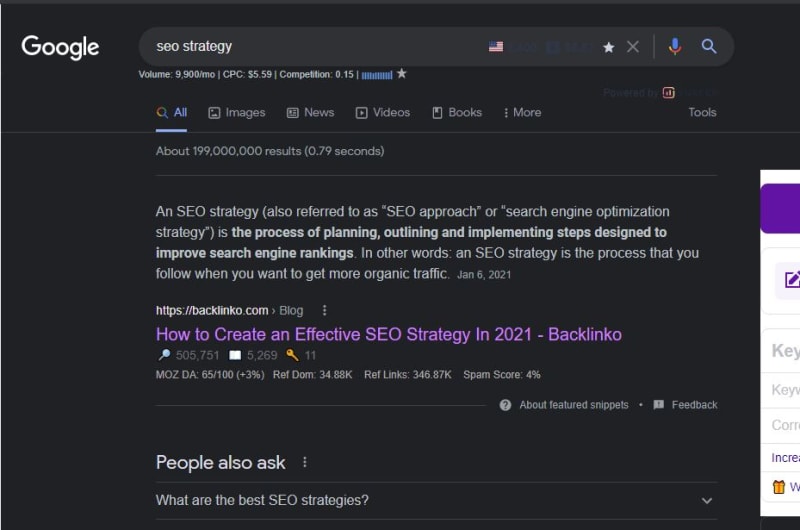The height and width of the screenshot is (530, 800).
Task: Click the star next to competition trend bars
Action: point(402,73)
